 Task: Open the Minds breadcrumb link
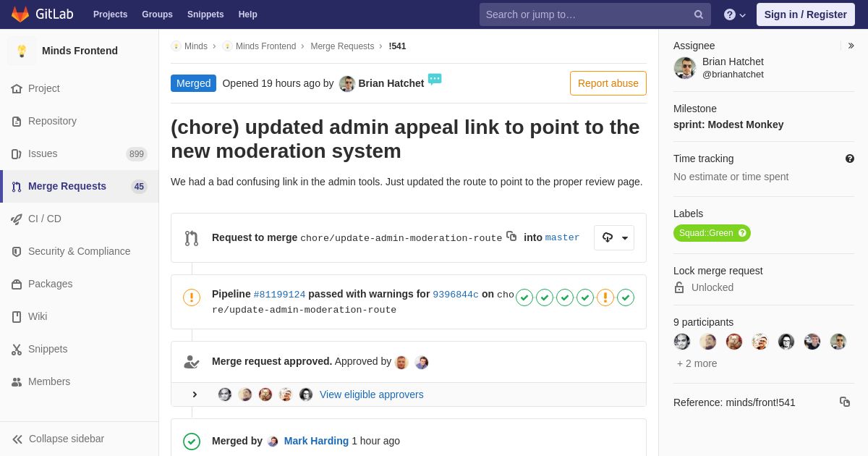pos(196,46)
